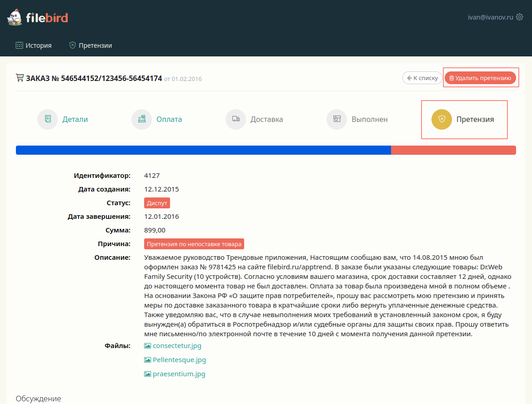Click image icon next to consectetur.jpg
Screen dimensions: 532x404
click(x=147, y=346)
